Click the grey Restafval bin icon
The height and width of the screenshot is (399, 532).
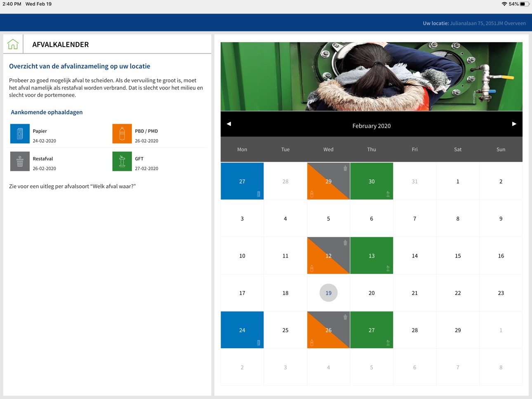coord(20,161)
